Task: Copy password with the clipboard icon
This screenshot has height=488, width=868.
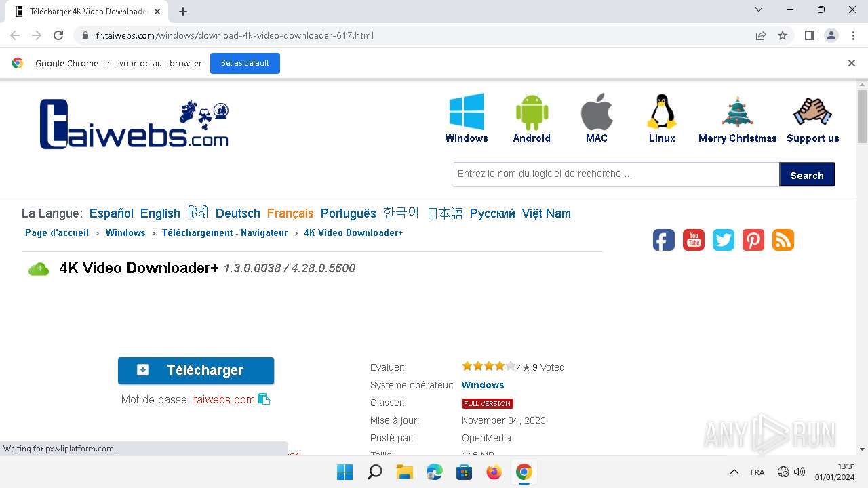Action: point(264,399)
